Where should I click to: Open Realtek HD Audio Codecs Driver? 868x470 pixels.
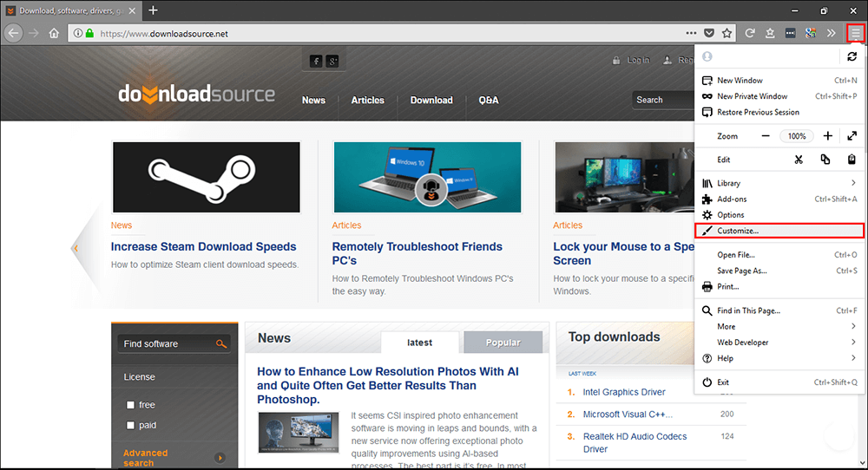coord(635,442)
